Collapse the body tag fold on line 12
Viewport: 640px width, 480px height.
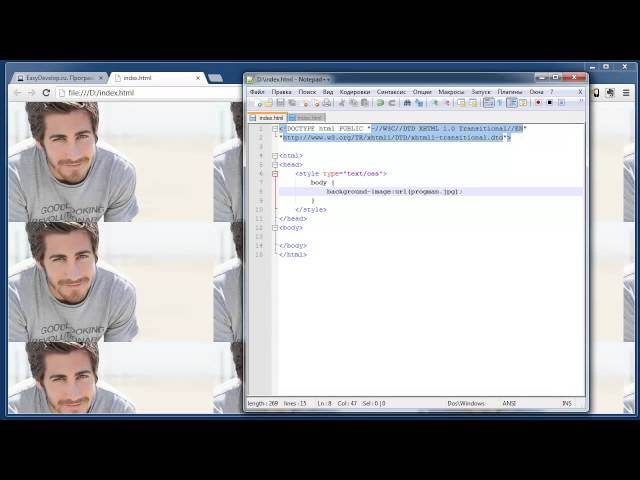tap(275, 228)
